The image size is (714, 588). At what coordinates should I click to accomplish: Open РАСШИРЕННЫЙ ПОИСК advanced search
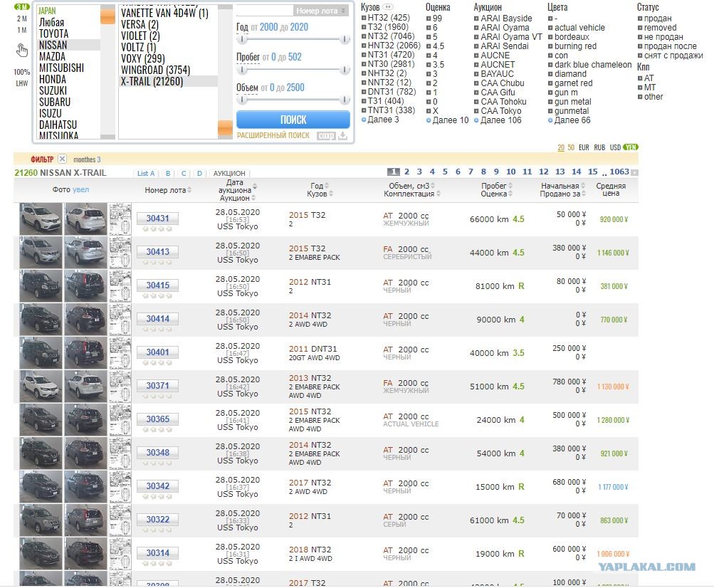pyautogui.click(x=273, y=135)
